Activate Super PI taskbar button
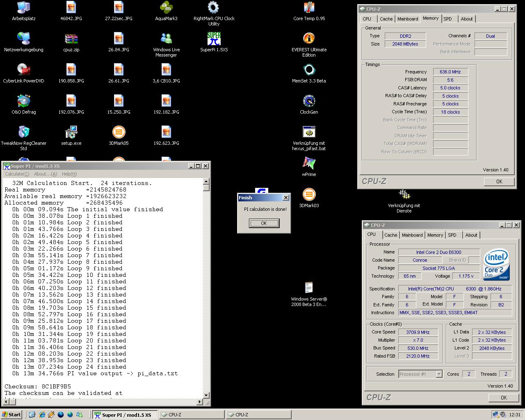Viewport: 525px width, 420px height. pos(125,415)
